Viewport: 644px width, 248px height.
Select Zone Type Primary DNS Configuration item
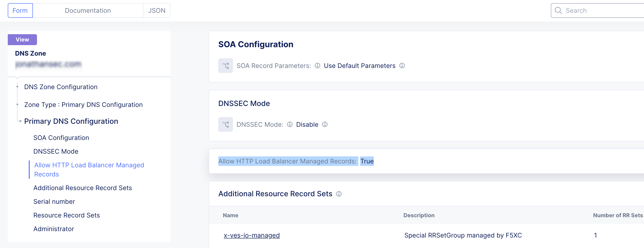click(x=83, y=105)
